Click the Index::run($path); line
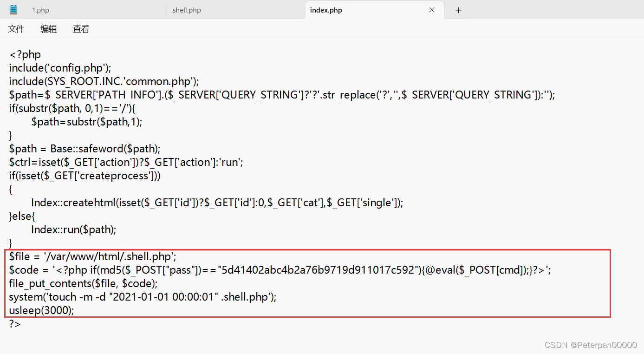The image size is (644, 354). 74,229
